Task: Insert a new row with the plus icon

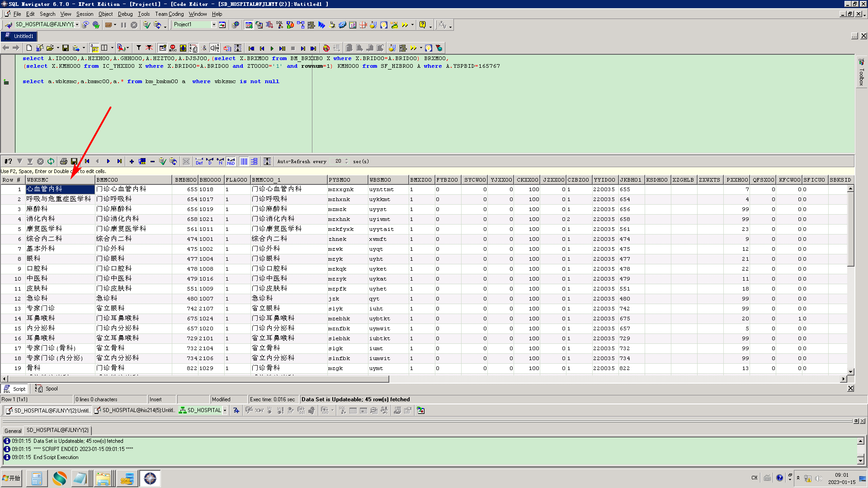Action: 132,161
